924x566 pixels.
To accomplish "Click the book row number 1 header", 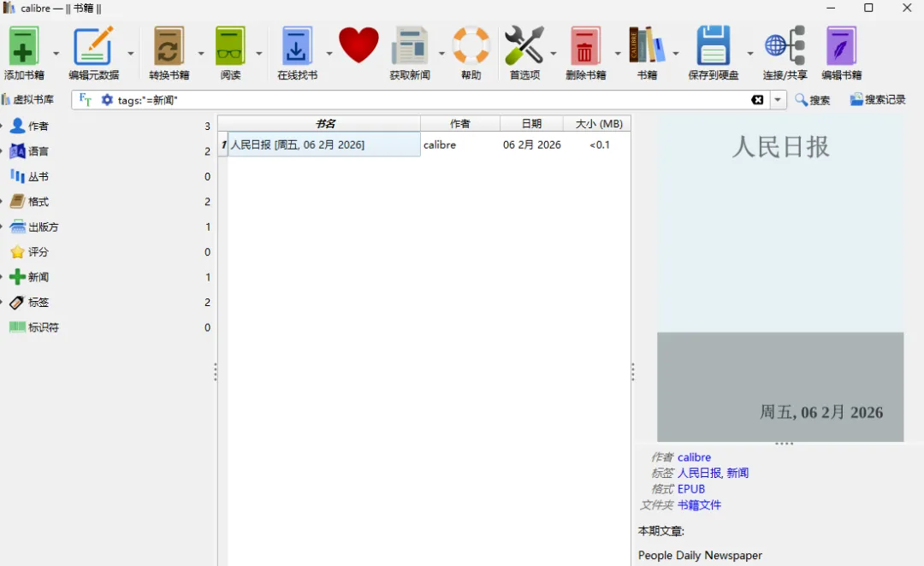I will coord(223,144).
